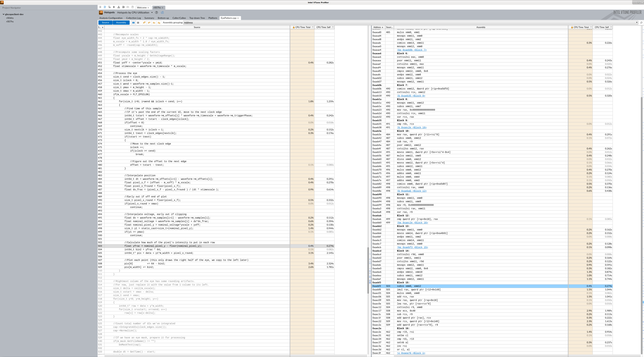Go to smallest hotspot flame icon
The width and height of the screenshot is (644, 357).
tap(159, 23)
